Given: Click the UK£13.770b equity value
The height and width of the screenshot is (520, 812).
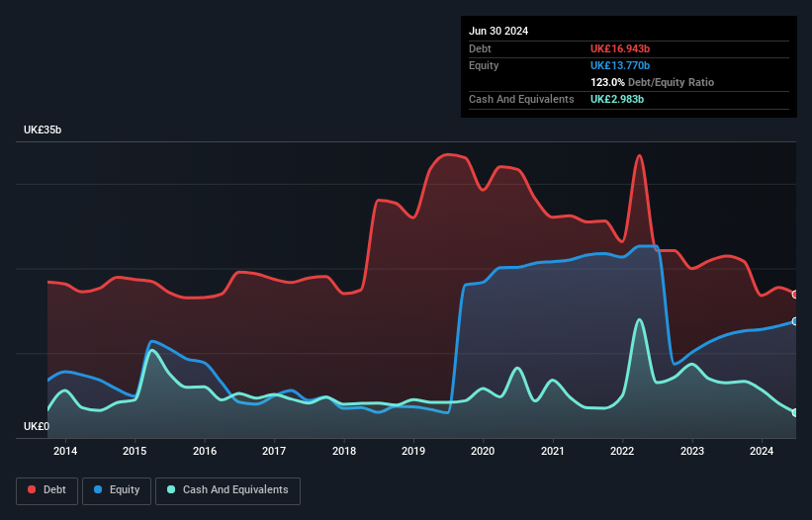Looking at the screenshot, I should (x=620, y=65).
